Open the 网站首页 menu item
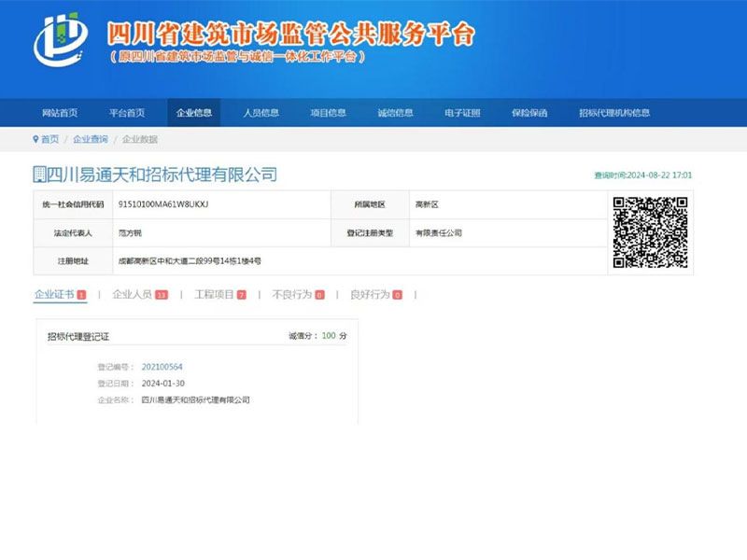The height and width of the screenshot is (560, 747). [x=60, y=113]
